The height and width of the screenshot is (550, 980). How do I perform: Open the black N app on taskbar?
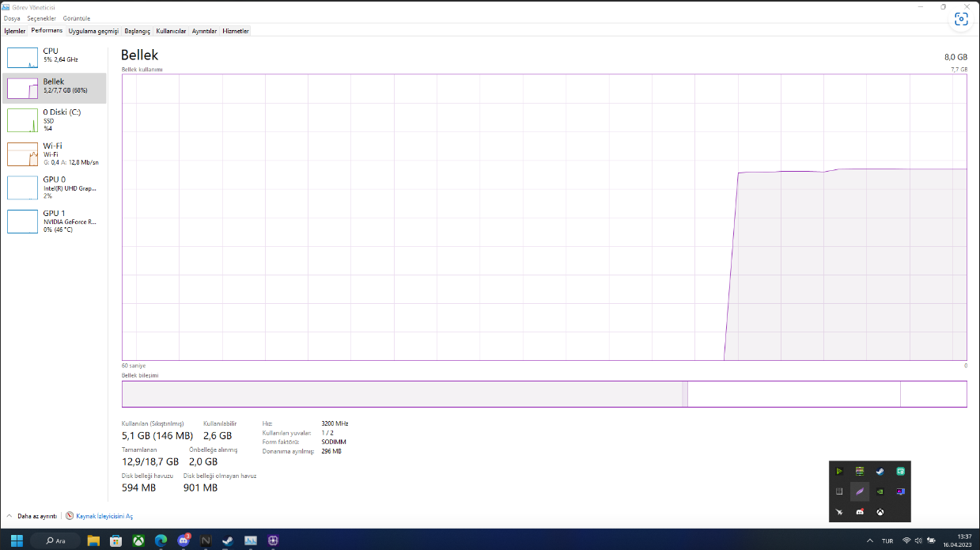point(206,541)
